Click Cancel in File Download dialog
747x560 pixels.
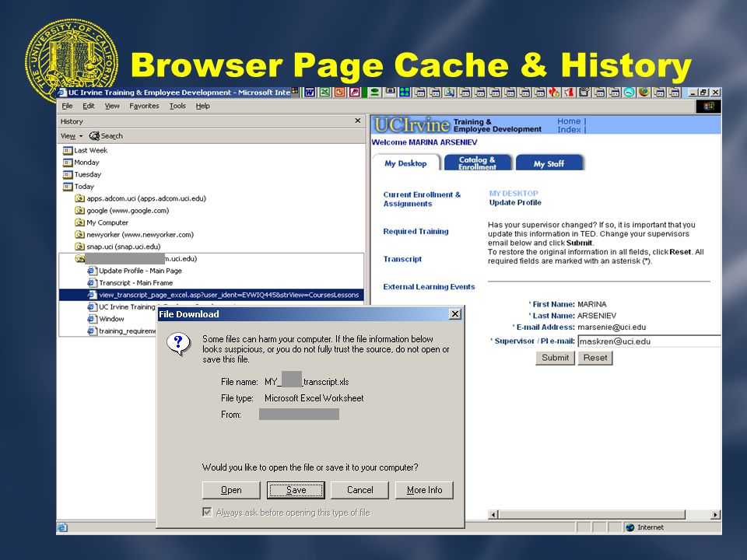tap(359, 490)
